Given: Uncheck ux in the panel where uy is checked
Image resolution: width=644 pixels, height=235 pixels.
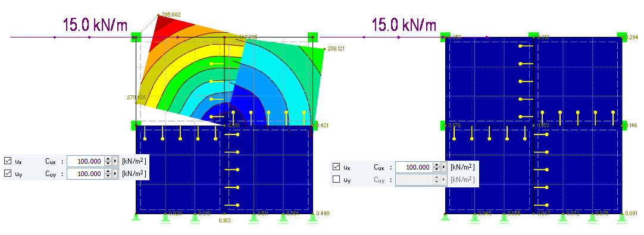Looking at the screenshot, I should (x=7, y=161).
